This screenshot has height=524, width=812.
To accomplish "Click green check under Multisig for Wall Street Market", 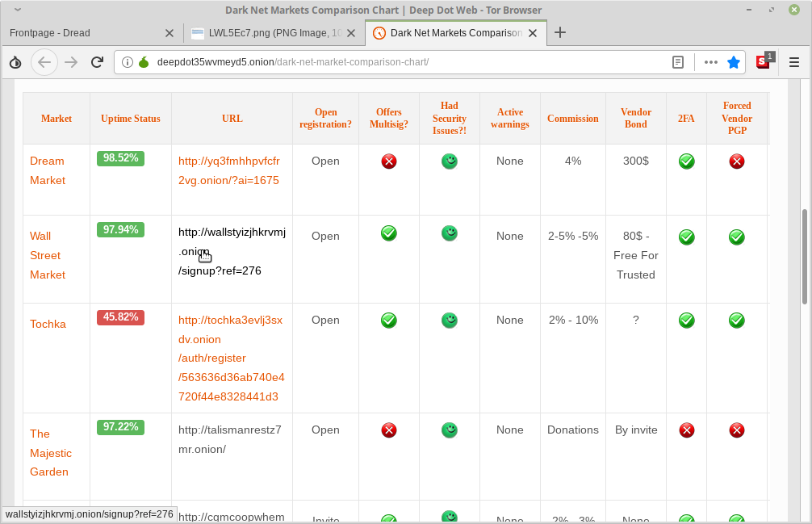I will [x=389, y=233].
